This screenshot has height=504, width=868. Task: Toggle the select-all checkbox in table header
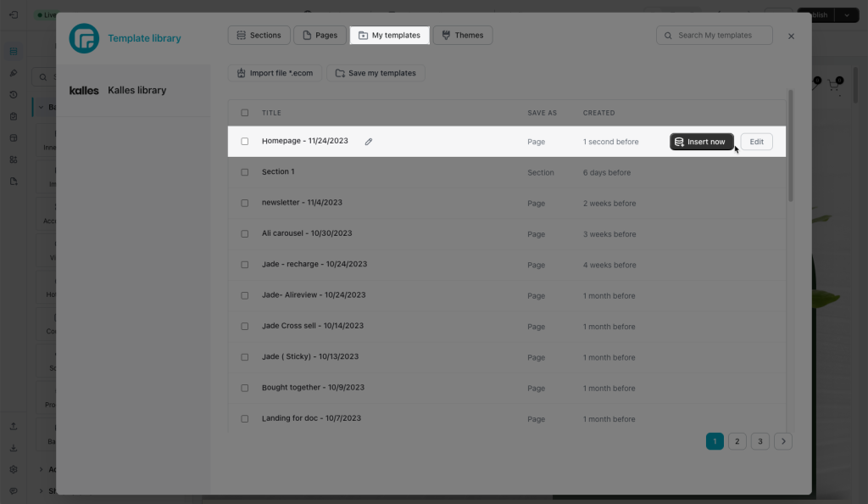point(245,113)
